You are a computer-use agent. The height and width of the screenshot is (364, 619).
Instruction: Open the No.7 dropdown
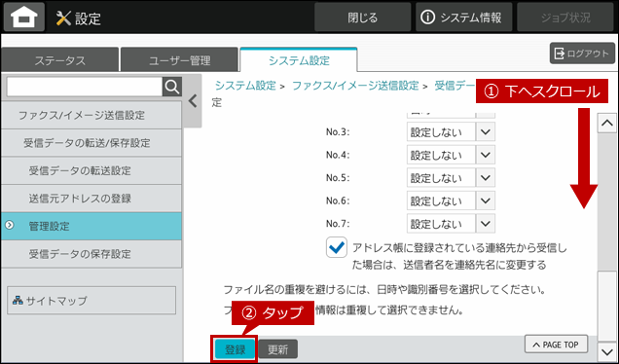[x=451, y=224]
